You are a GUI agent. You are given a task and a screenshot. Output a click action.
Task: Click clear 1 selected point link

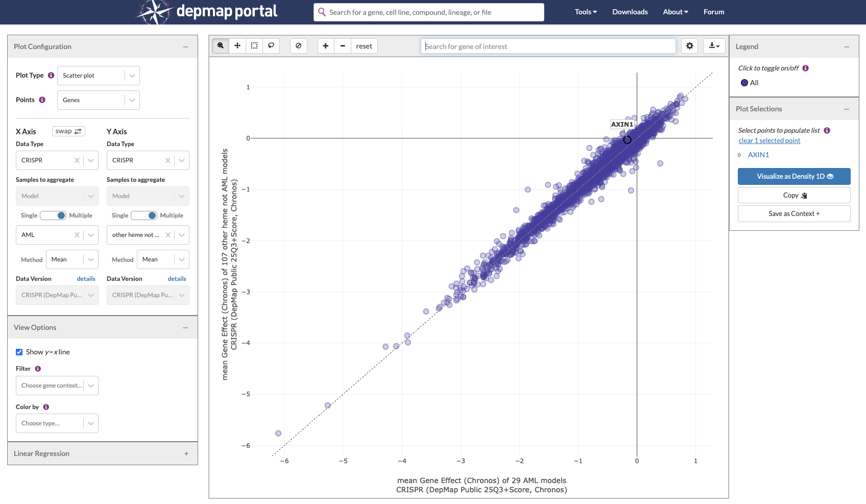click(769, 140)
